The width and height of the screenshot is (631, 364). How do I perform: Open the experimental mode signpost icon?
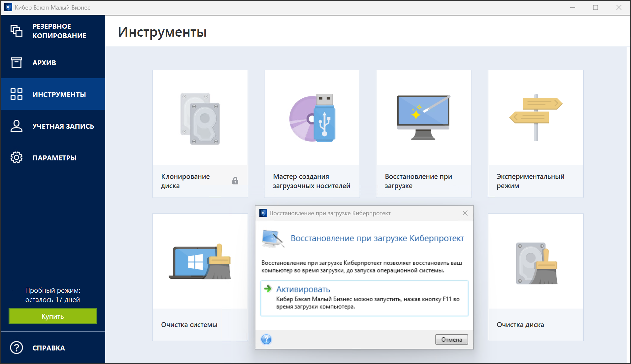[x=536, y=117]
